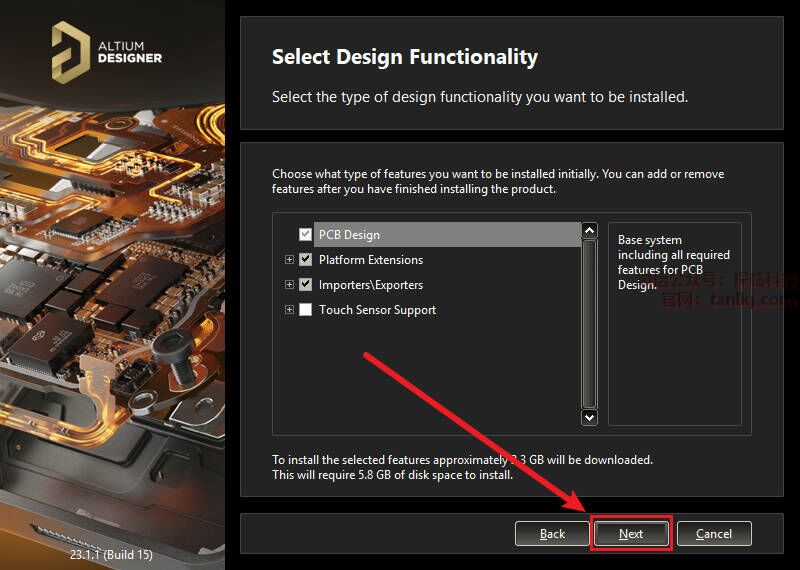Click the feature list scrollbar thumb
Viewport: 800px width, 570px height.
click(x=589, y=324)
